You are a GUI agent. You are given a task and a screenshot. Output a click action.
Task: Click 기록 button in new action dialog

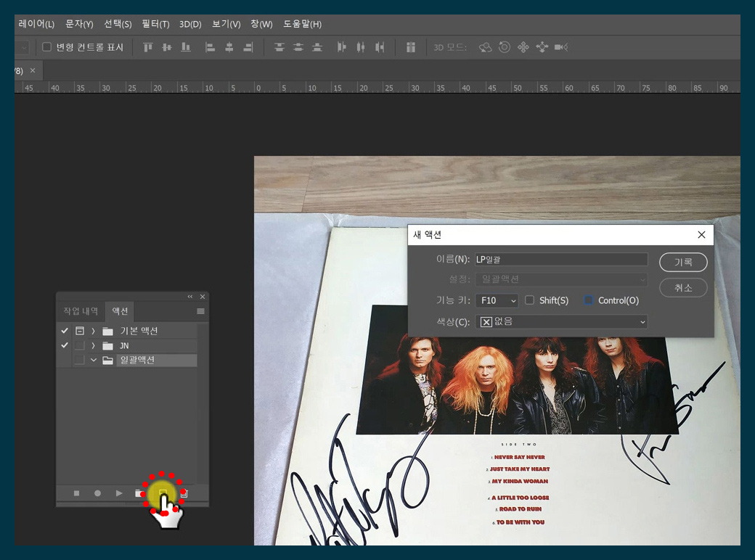click(683, 262)
